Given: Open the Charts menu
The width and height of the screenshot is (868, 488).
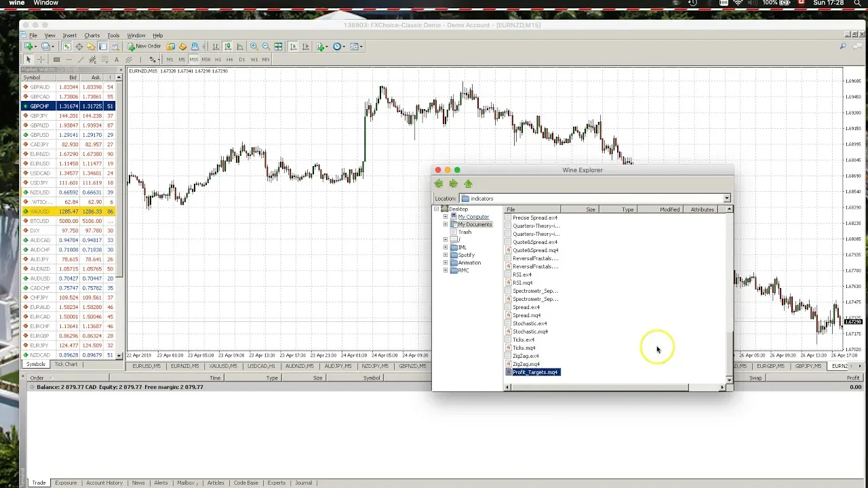Looking at the screenshot, I should click(92, 35).
